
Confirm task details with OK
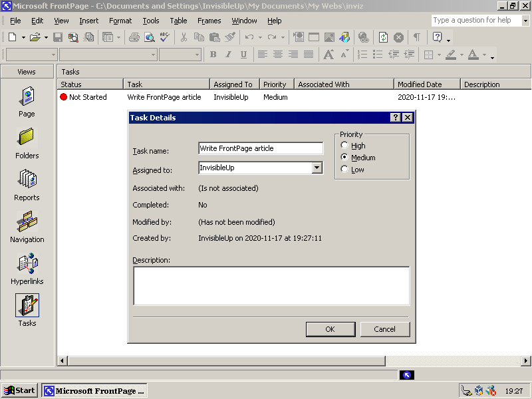pyautogui.click(x=331, y=329)
